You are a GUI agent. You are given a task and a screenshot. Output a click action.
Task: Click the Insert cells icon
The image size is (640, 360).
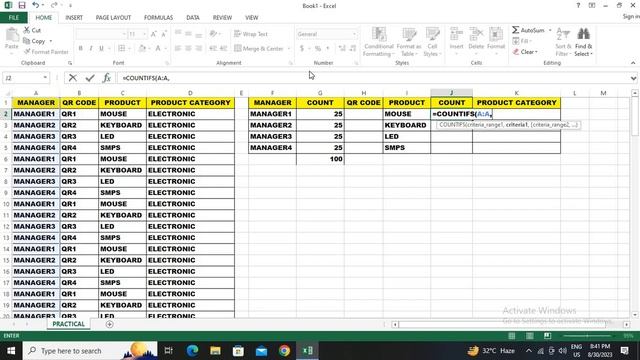tap(456, 35)
